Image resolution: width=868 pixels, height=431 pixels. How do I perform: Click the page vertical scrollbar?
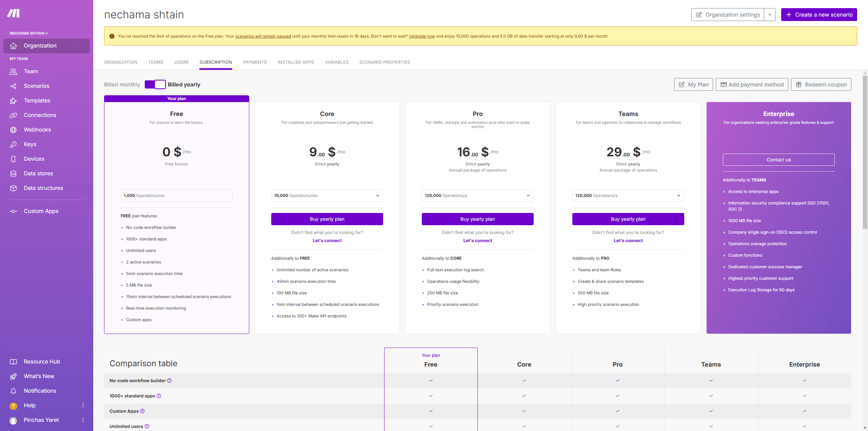(x=865, y=153)
